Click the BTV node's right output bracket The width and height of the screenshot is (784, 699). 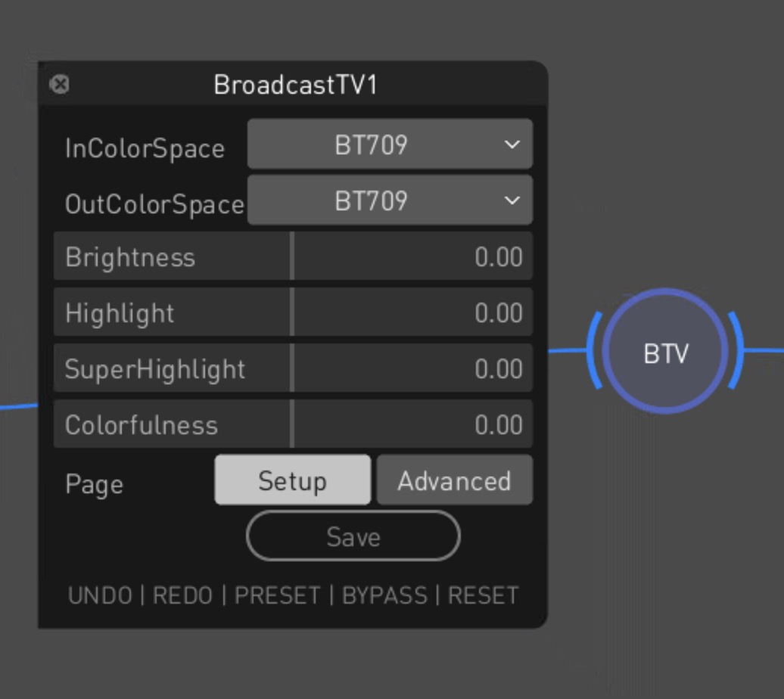click(x=736, y=351)
